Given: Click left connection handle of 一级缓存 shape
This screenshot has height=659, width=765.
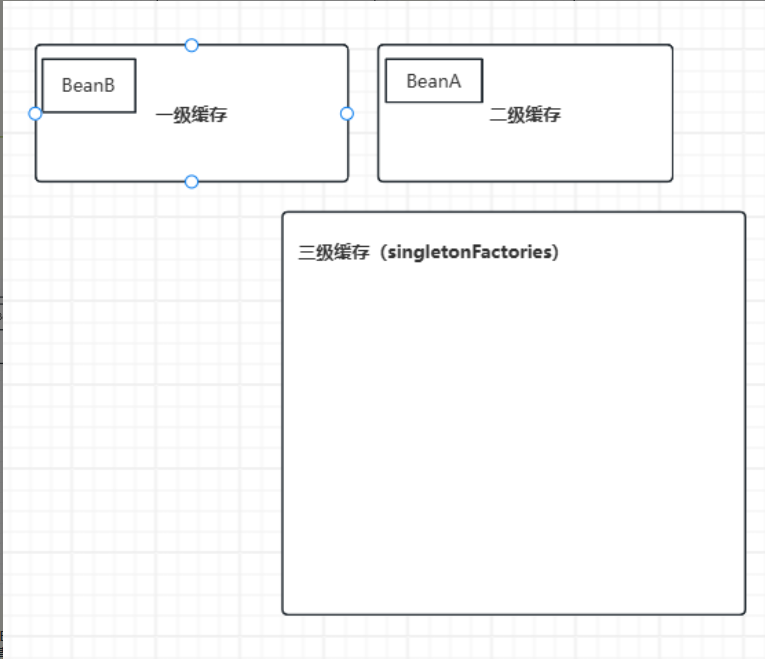Looking at the screenshot, I should click(x=35, y=114).
